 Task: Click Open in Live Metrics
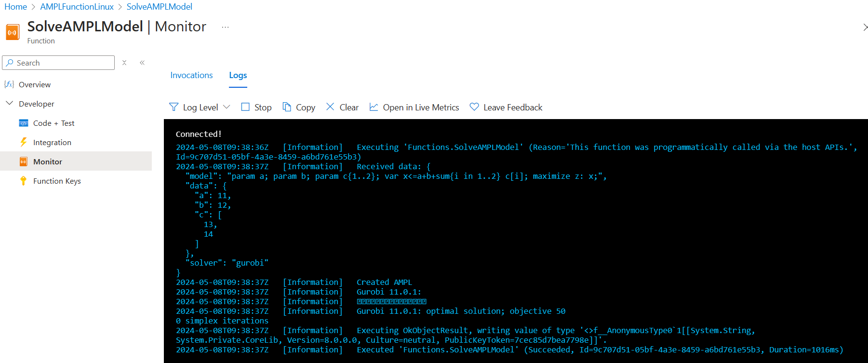[421, 108]
